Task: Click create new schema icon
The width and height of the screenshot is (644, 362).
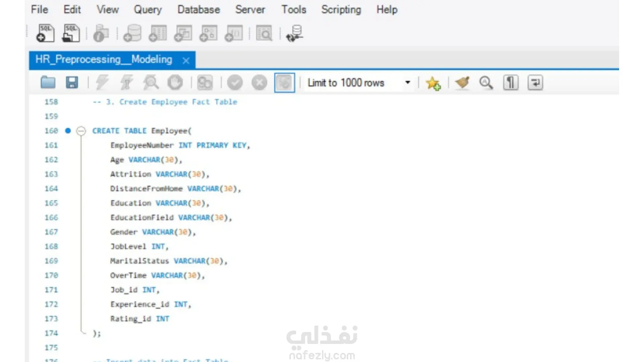Action: point(132,33)
